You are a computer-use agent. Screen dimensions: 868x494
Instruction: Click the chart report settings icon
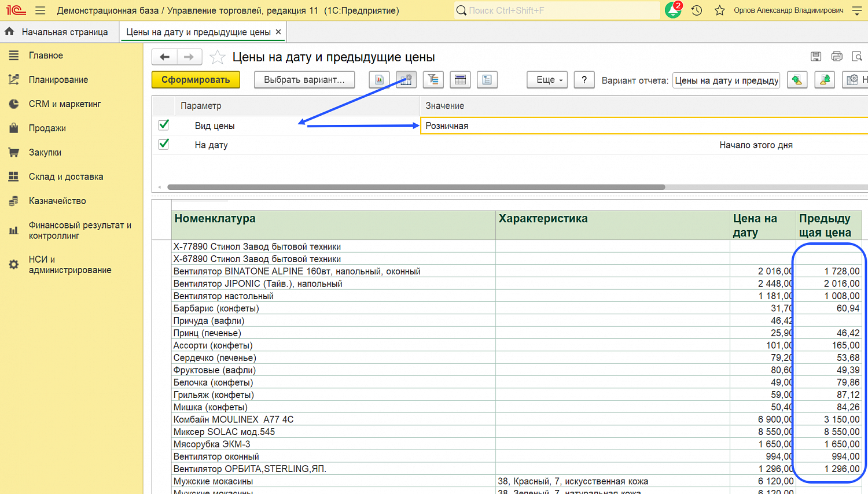(379, 80)
